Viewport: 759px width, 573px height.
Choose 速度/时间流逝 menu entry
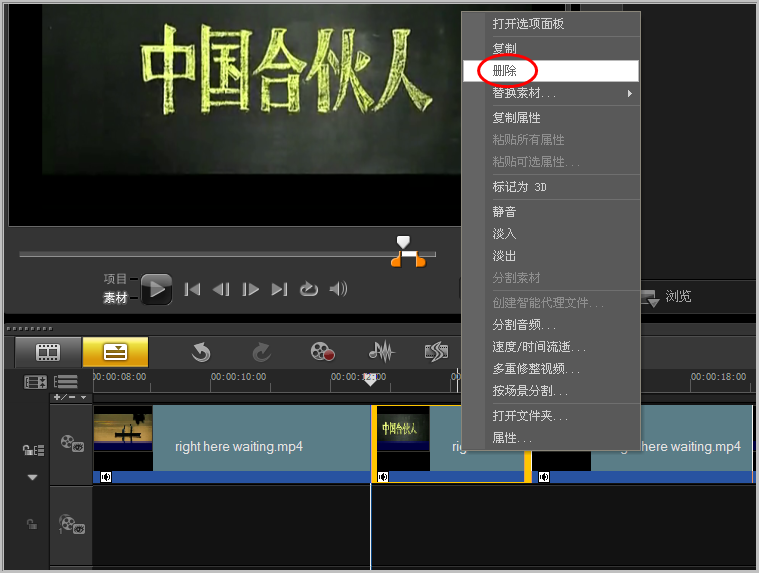[551, 347]
